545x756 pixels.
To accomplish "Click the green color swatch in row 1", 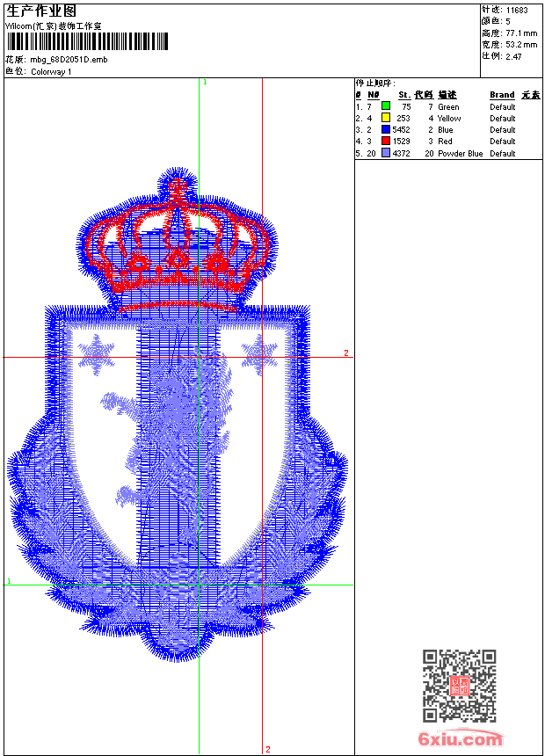I will coord(386,106).
